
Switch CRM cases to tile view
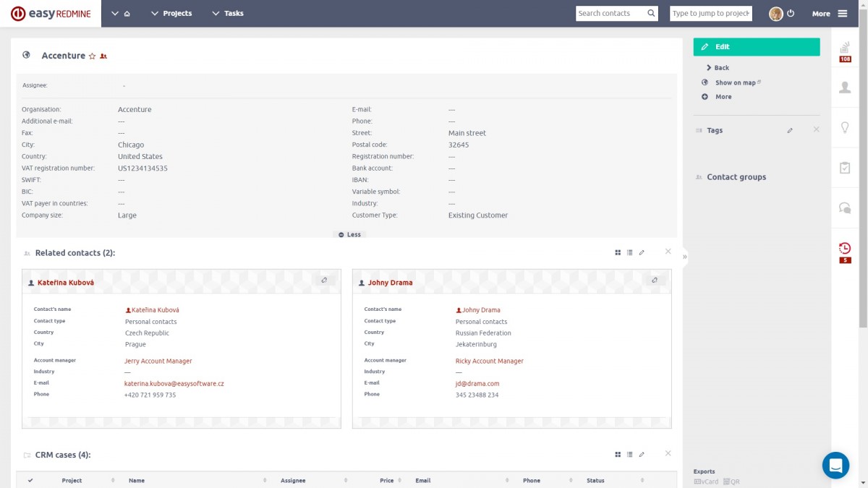pyautogui.click(x=618, y=455)
